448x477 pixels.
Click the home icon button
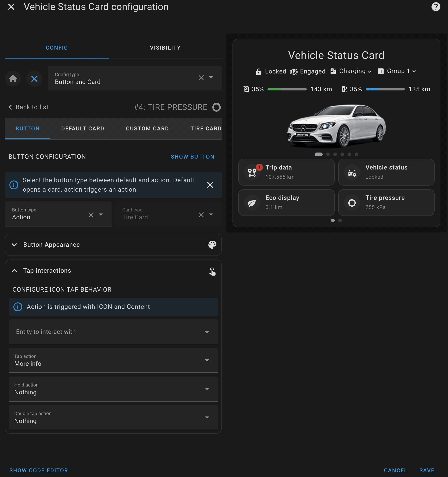pos(13,79)
